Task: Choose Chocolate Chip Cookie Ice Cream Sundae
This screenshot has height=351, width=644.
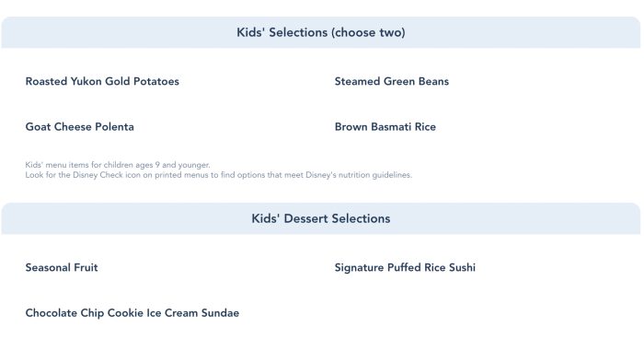Action: click(132, 313)
